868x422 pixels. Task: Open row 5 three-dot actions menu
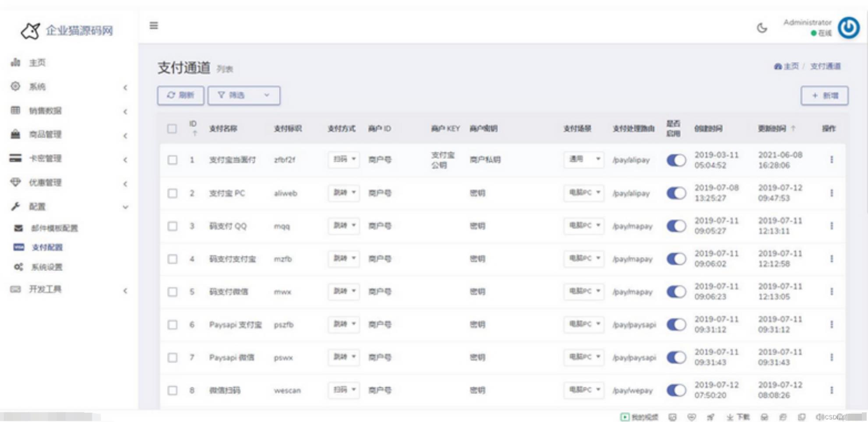(x=832, y=291)
